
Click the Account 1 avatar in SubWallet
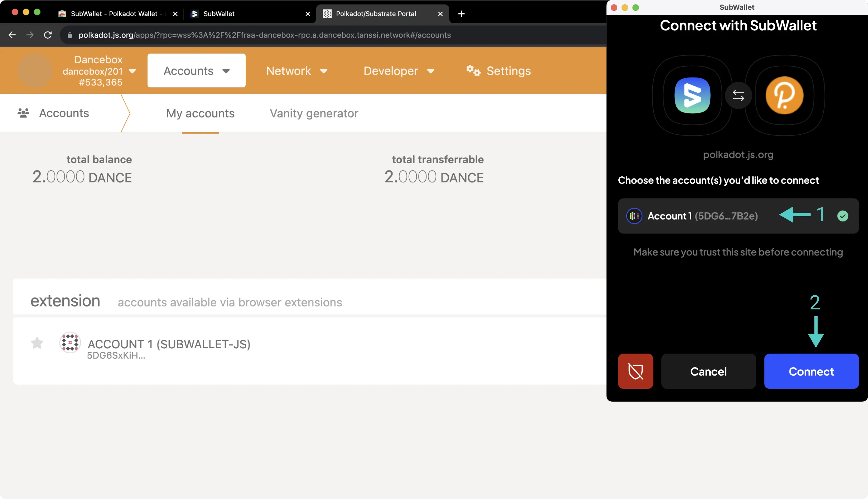pyautogui.click(x=634, y=216)
